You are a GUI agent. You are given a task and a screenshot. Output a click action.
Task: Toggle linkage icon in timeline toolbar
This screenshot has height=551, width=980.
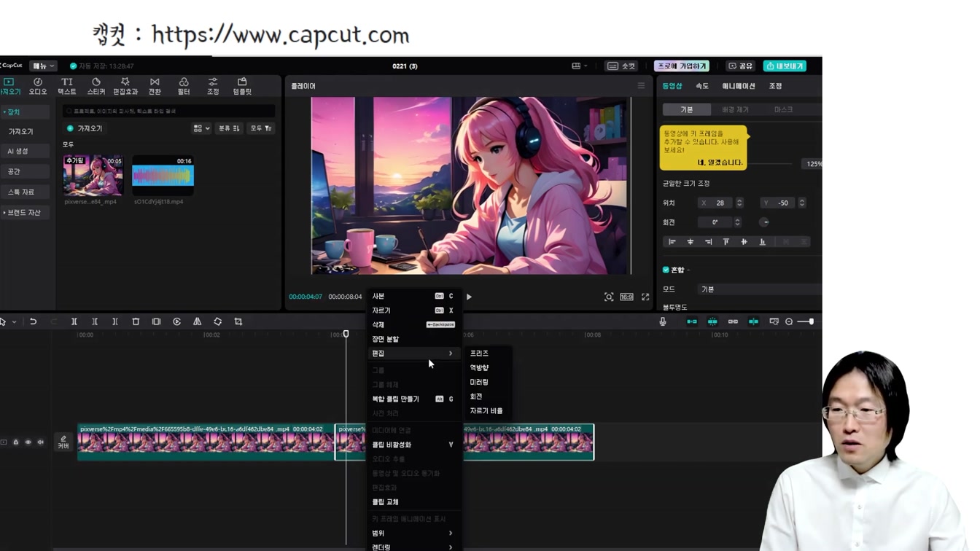coord(733,321)
